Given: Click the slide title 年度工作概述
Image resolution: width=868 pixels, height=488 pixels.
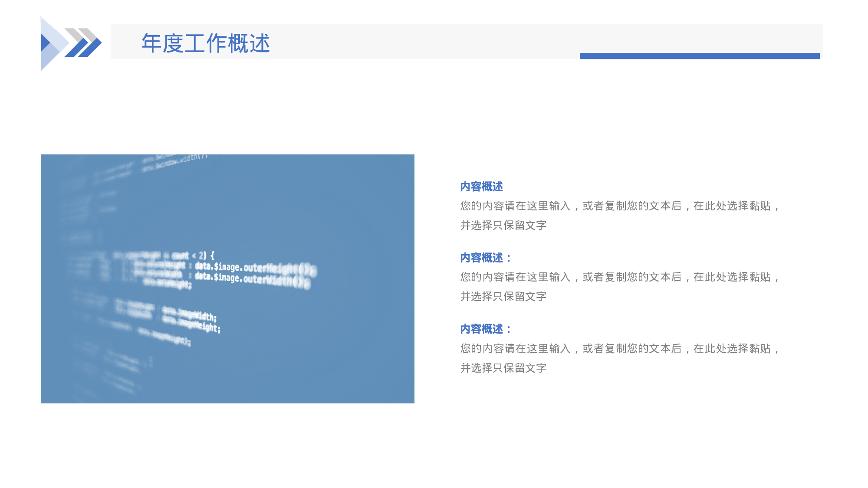Looking at the screenshot, I should pyautogui.click(x=205, y=43).
